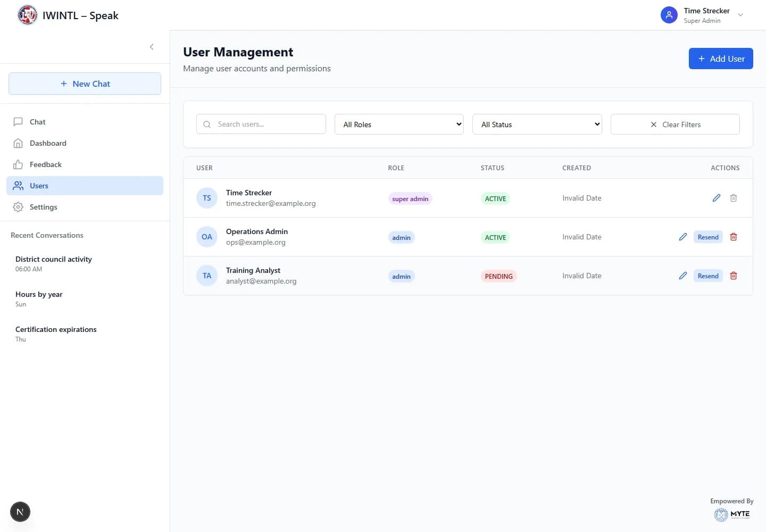Go to Dashboard in the sidebar
The image size is (766, 532).
85,143
